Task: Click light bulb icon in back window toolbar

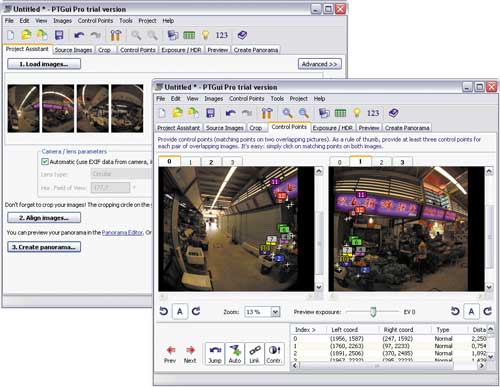Action: pyautogui.click(x=206, y=35)
